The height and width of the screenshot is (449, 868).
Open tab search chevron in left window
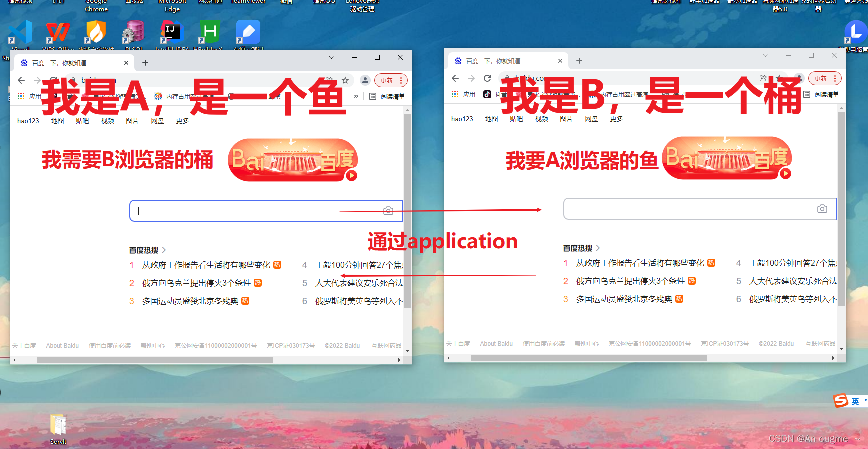tap(331, 58)
